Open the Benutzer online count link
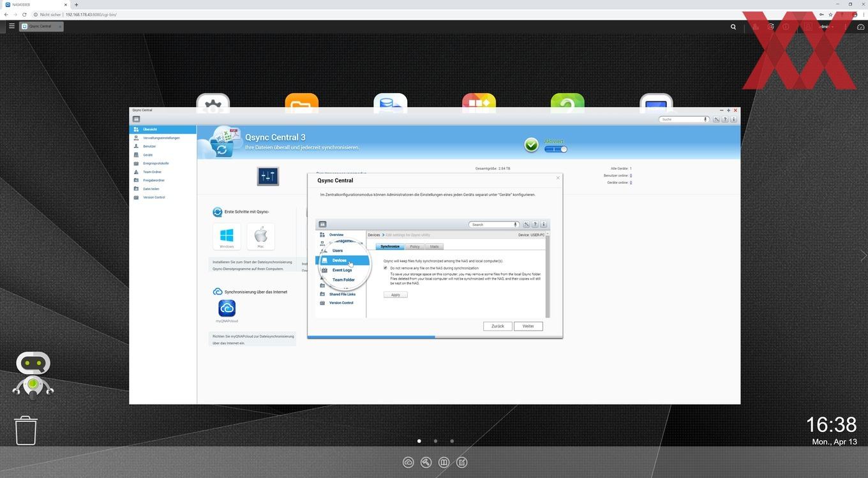 (631, 176)
